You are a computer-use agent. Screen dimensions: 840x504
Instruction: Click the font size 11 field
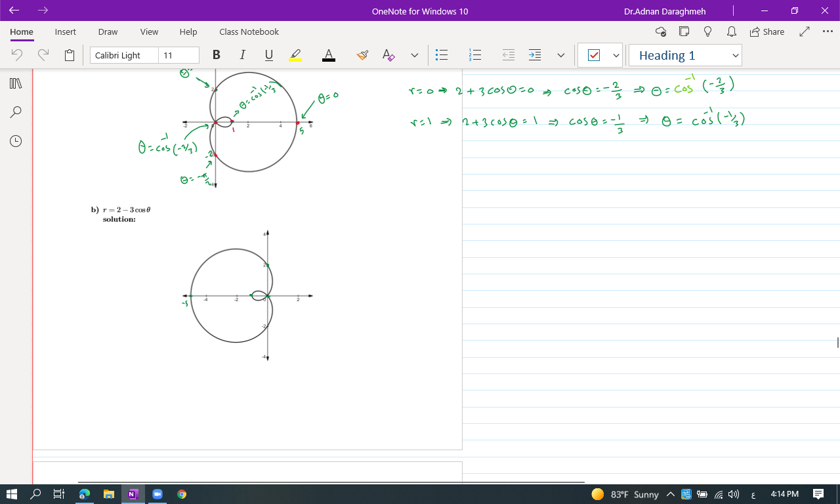(x=178, y=55)
